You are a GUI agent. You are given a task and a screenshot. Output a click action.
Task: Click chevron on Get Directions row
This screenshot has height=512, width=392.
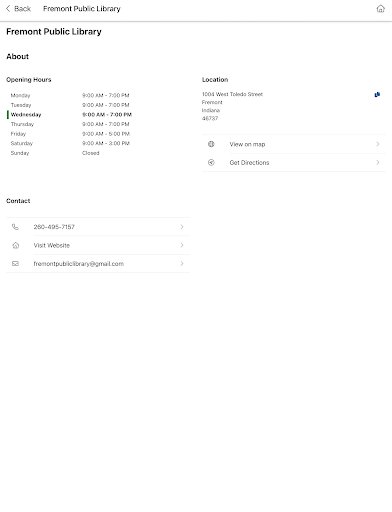click(378, 162)
